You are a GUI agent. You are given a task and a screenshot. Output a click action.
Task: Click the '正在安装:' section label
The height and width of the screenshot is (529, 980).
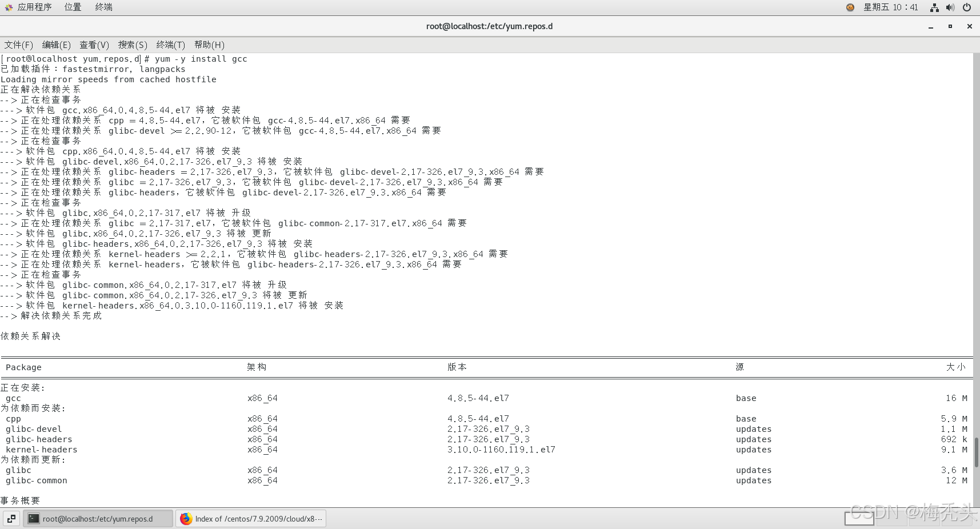[23, 388]
